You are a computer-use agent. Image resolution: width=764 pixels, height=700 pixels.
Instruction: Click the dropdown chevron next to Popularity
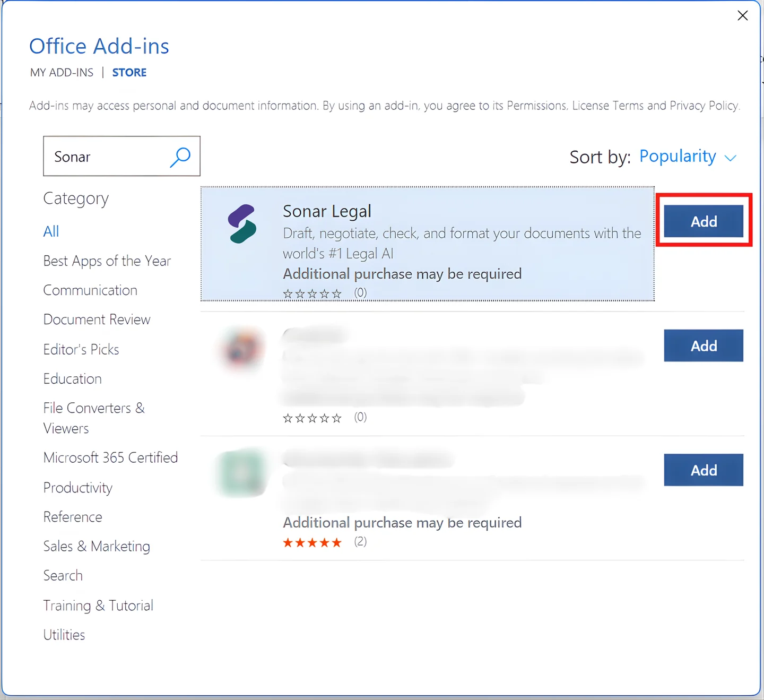coord(730,158)
